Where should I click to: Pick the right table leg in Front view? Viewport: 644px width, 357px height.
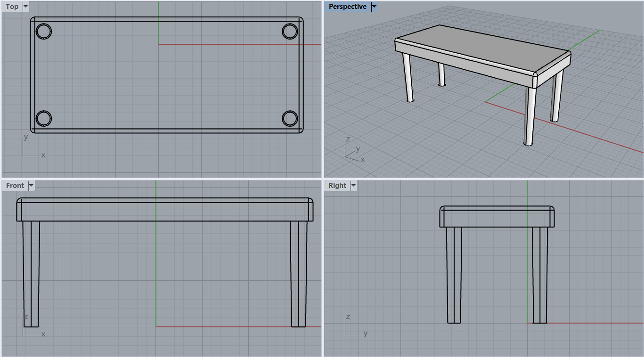(x=299, y=274)
